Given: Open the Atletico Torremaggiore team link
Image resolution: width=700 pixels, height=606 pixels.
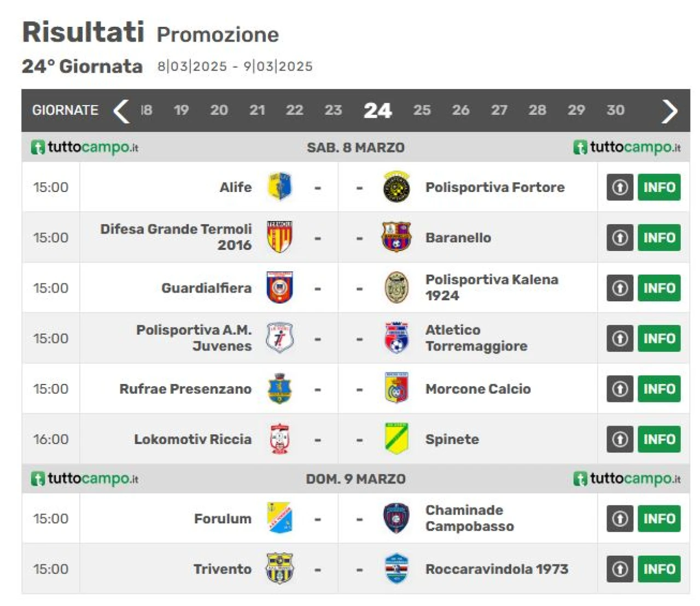Looking at the screenshot, I should click(x=476, y=338).
